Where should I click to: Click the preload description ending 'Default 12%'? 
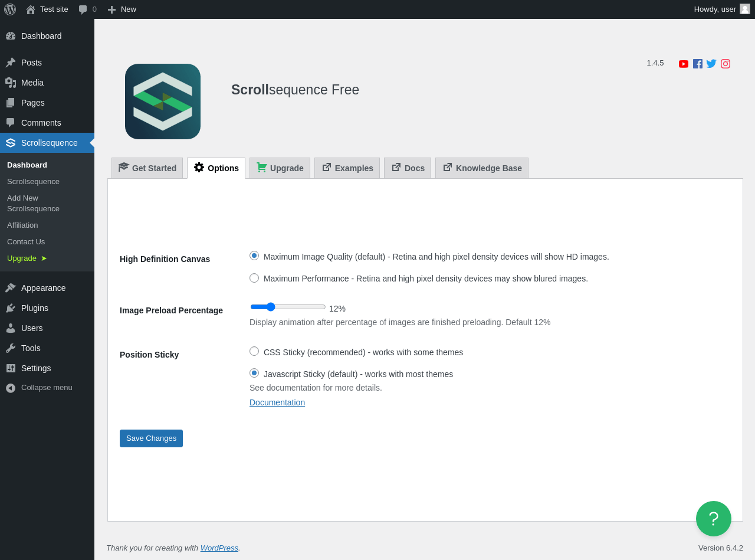pos(400,322)
